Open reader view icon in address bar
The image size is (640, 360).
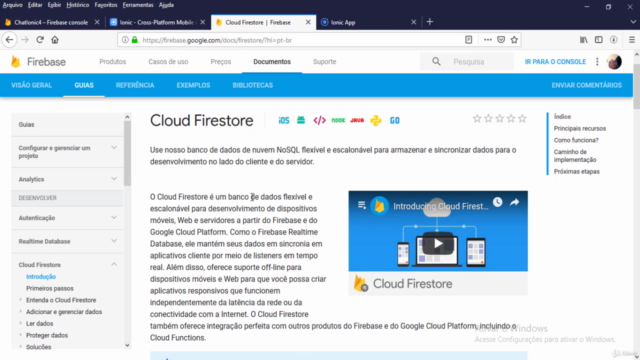469,40
